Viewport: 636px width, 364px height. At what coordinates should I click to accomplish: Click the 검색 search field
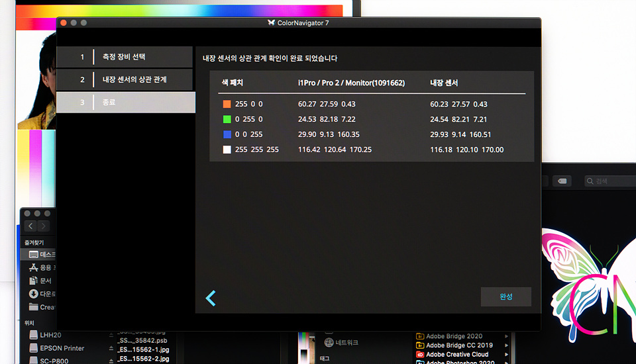(x=610, y=181)
